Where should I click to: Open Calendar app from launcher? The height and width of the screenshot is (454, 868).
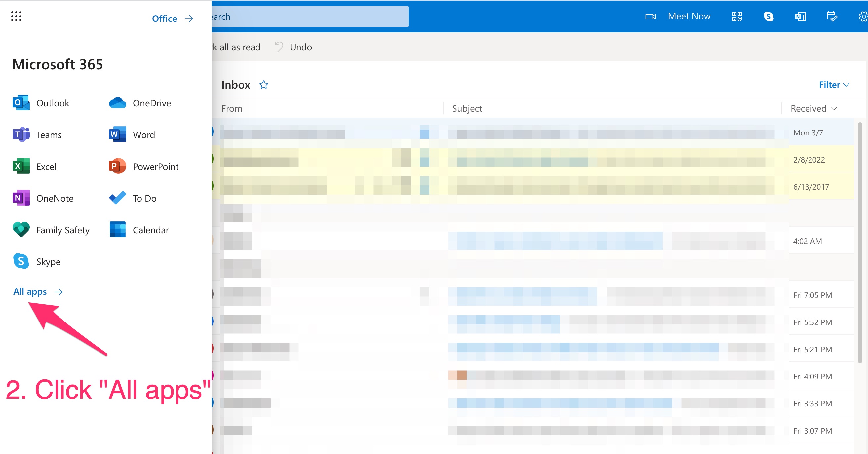(117, 230)
